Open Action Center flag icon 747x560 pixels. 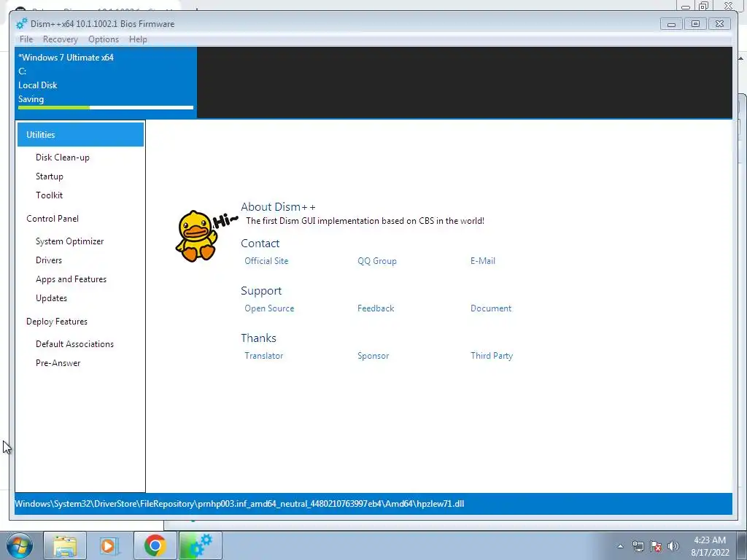pyautogui.click(x=656, y=546)
